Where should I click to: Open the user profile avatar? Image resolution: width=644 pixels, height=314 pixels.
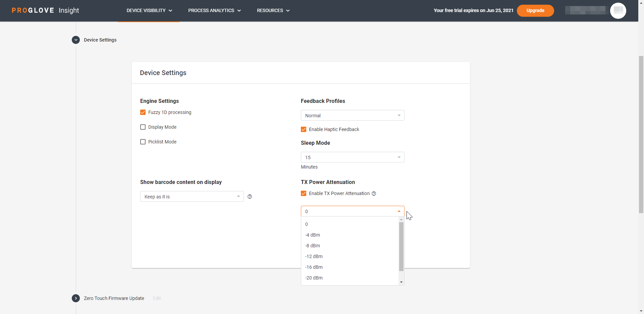pos(618,10)
